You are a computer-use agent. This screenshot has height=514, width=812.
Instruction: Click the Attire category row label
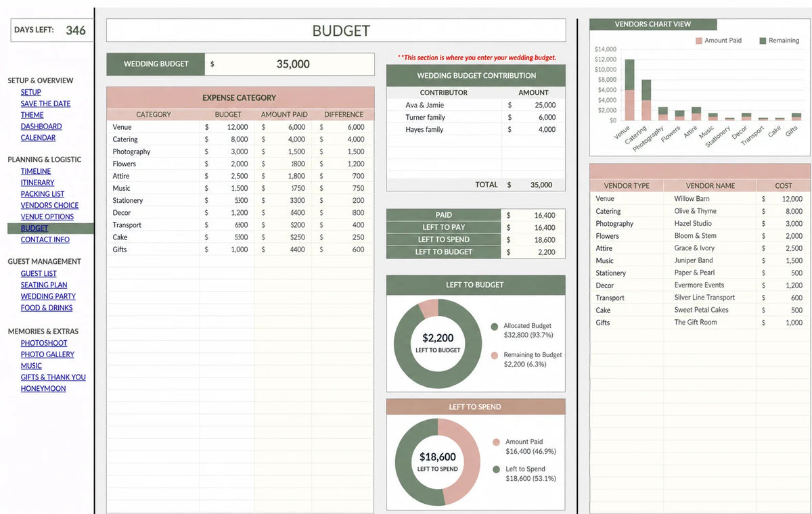point(121,176)
